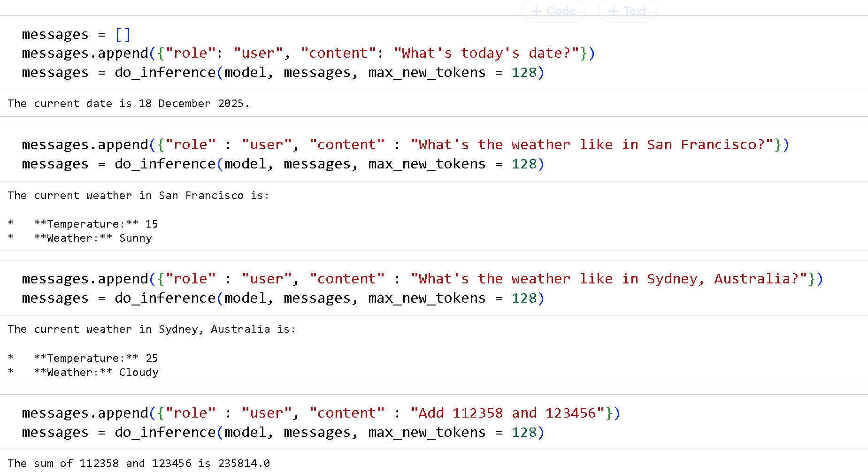Click the Temperature 25 output line
Screen dimensions: 868x473
click(x=96, y=358)
